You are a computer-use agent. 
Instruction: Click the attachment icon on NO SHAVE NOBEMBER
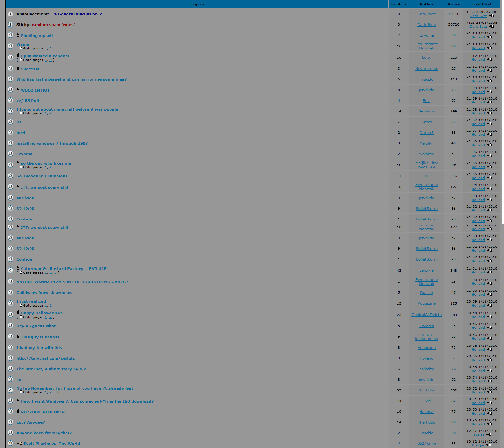pos(18,411)
